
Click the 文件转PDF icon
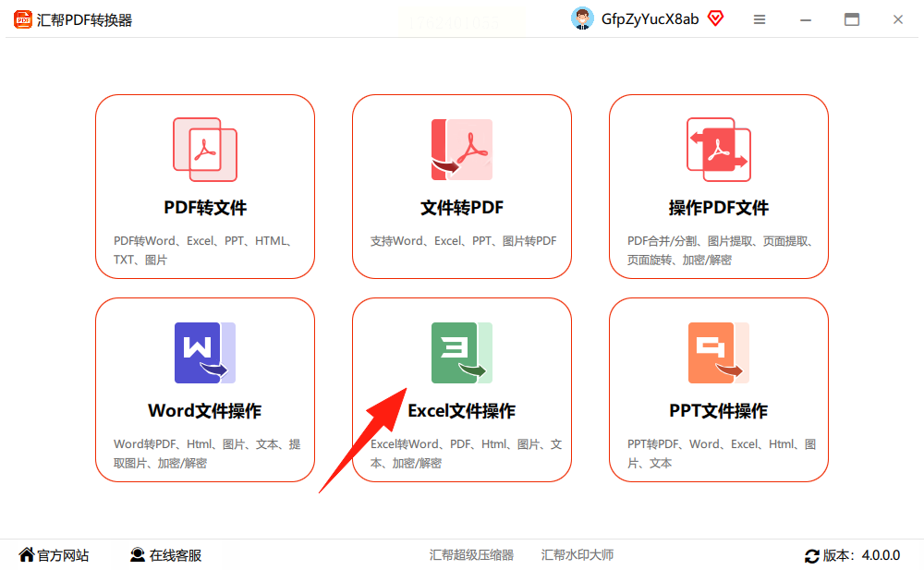(462, 150)
